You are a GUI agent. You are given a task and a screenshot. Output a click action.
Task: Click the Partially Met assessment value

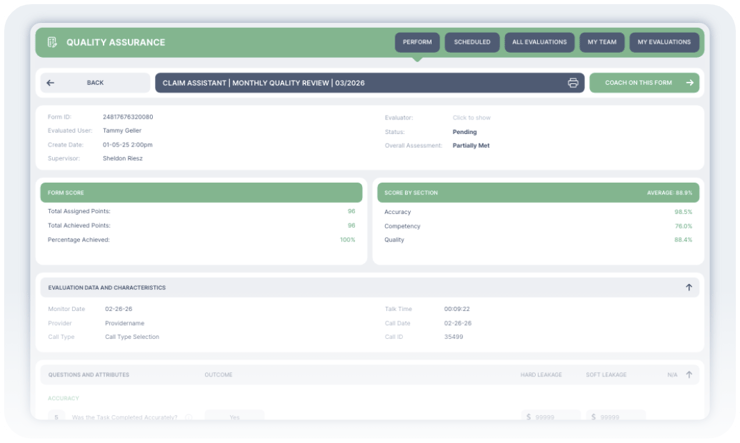[471, 146]
